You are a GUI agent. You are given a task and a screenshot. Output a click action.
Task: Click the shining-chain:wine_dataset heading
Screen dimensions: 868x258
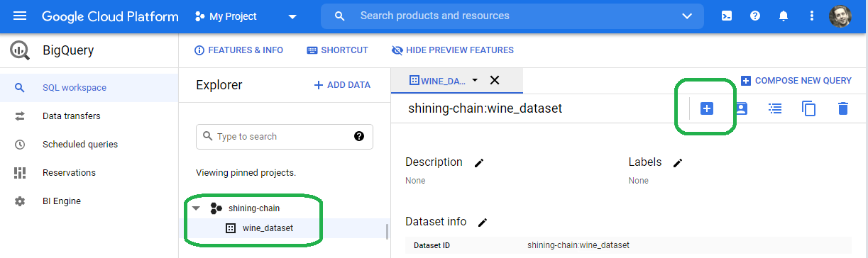point(485,108)
